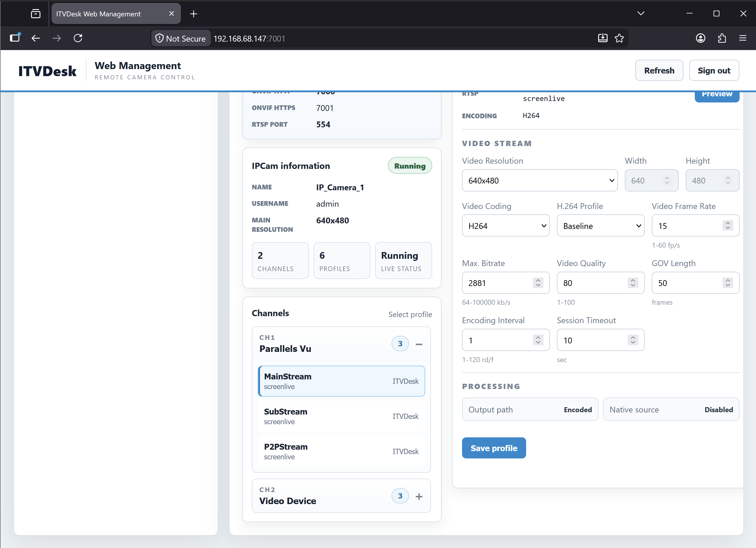Select the P2PStream profile
This screenshot has width=756, height=548.
tap(341, 451)
